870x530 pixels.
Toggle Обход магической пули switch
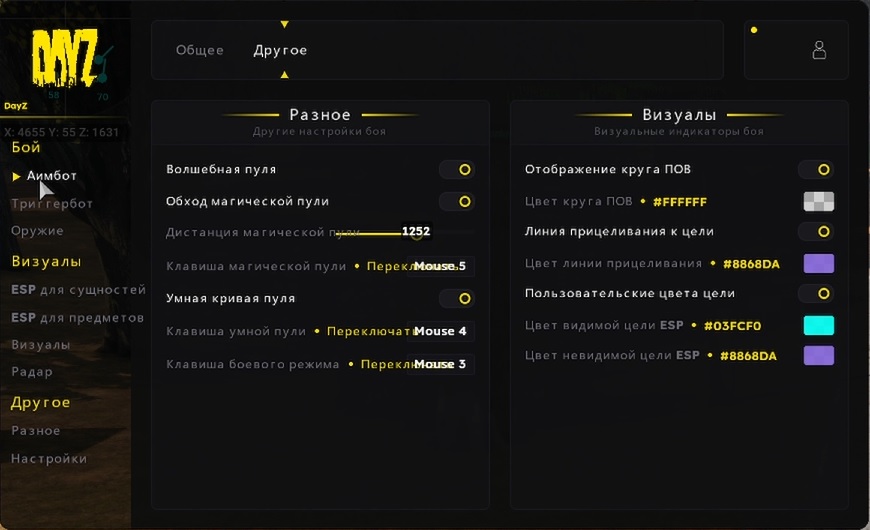coord(457,202)
